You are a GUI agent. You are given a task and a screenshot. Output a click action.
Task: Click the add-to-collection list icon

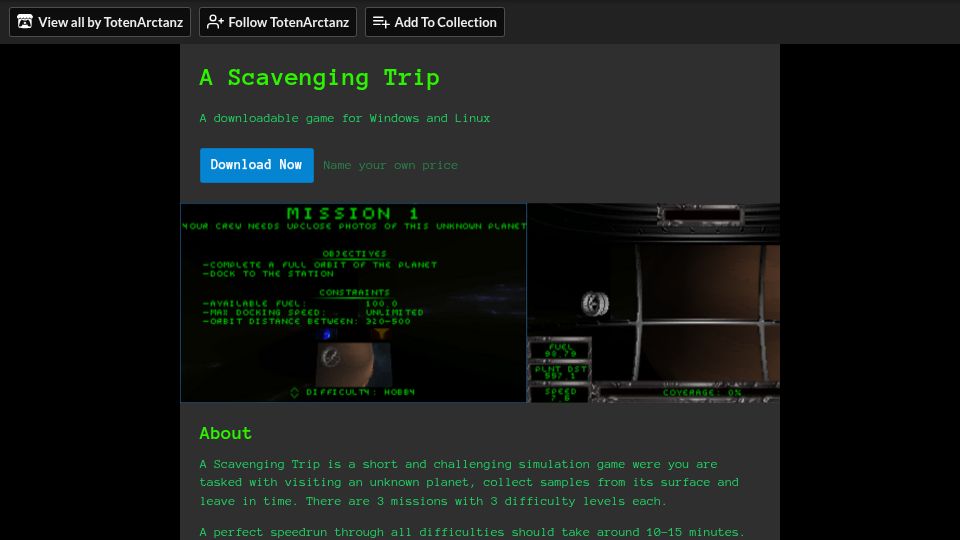381,22
